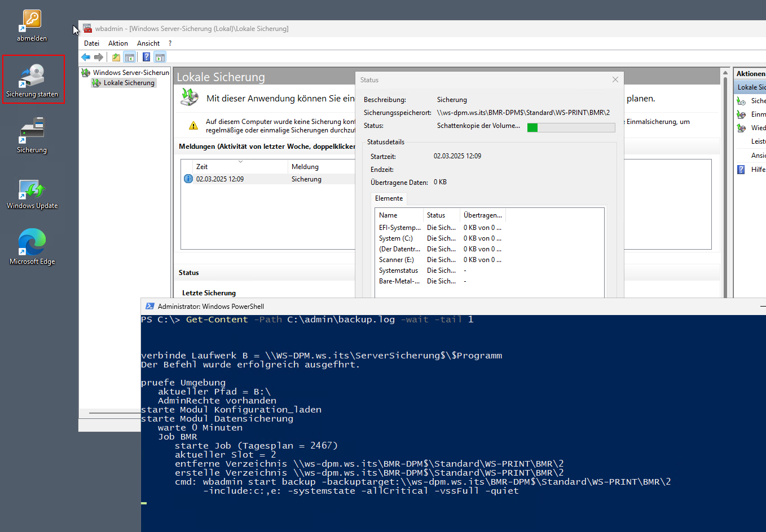Click the Meldung column header

(x=322, y=167)
